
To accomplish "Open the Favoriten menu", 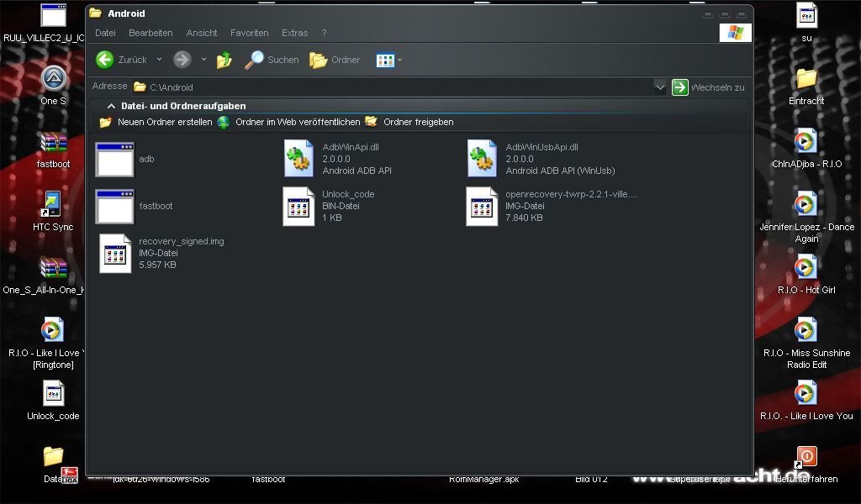I will (x=249, y=33).
